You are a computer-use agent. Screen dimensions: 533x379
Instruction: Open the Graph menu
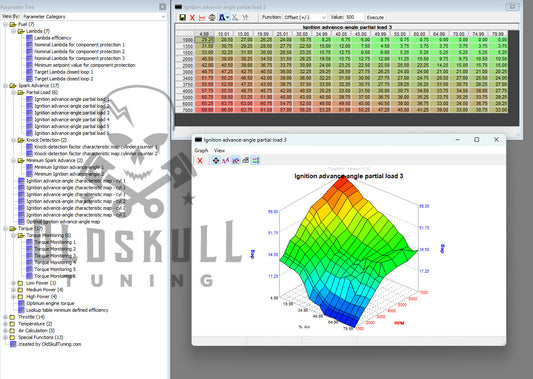point(201,150)
